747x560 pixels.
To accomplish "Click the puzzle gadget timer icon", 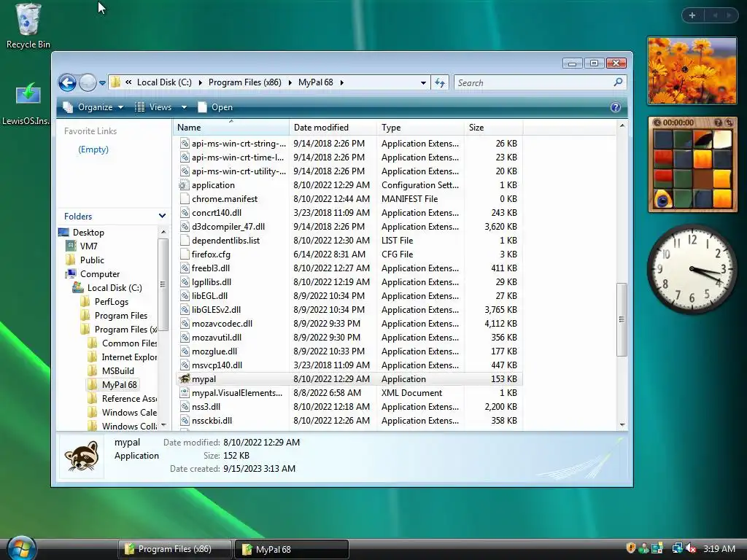I will pyautogui.click(x=657, y=122).
